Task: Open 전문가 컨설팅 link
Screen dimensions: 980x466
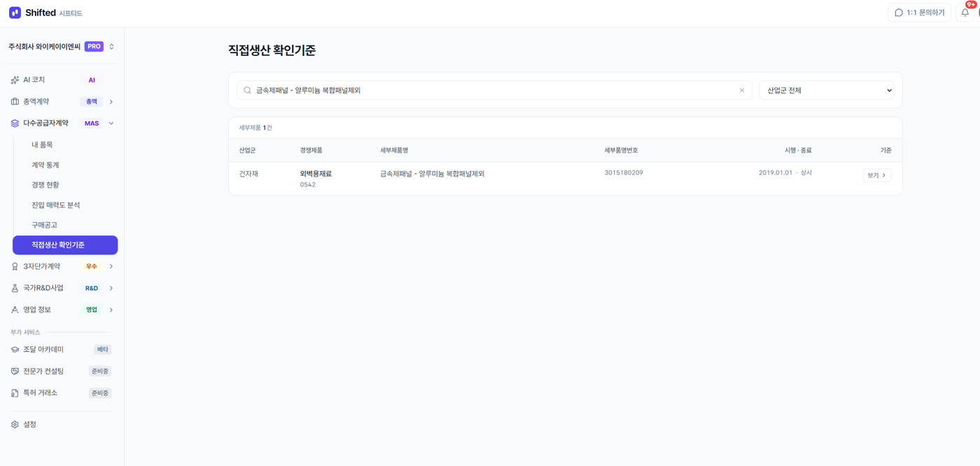Action: 43,371
